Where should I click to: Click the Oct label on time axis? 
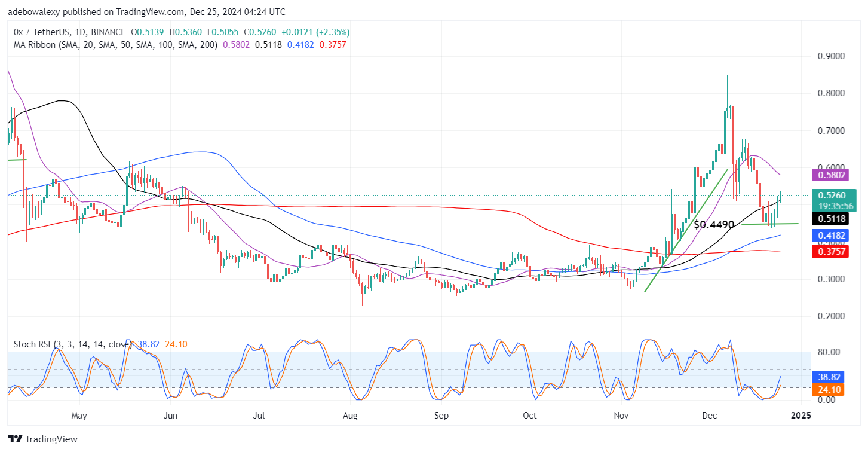point(529,415)
